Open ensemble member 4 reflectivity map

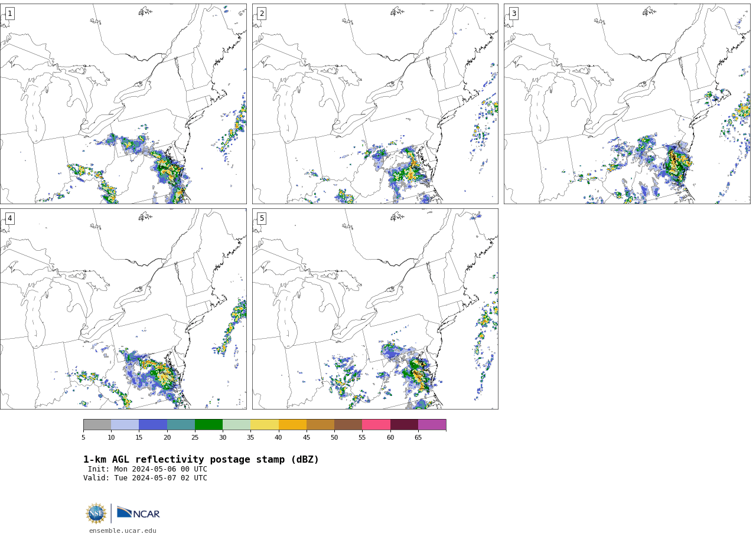(x=123, y=309)
